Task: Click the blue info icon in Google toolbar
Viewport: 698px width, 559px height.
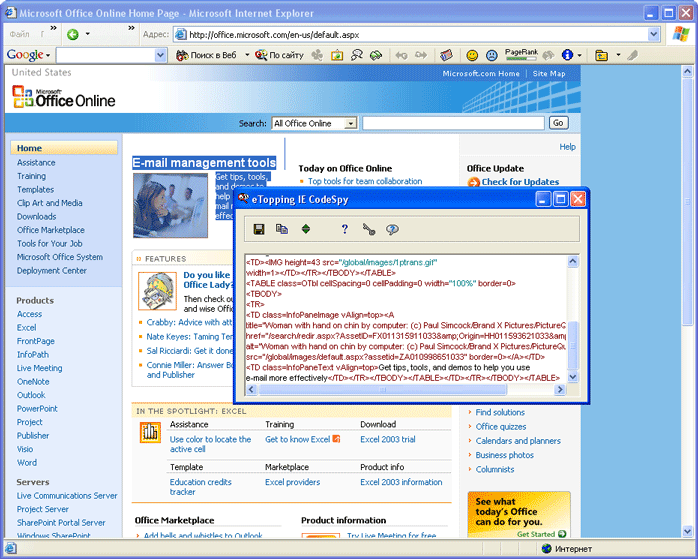Action: click(567, 55)
